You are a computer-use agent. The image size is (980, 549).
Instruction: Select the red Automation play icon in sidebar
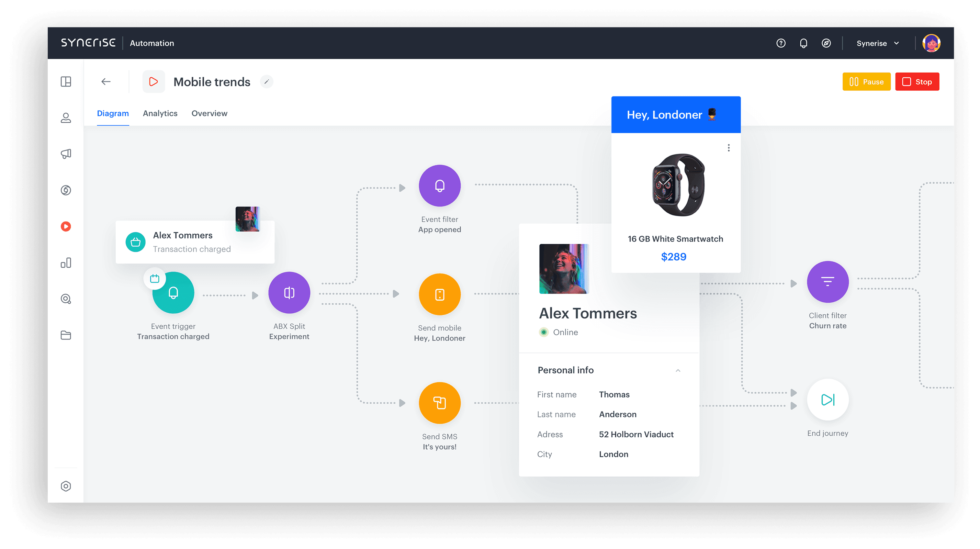coord(66,227)
